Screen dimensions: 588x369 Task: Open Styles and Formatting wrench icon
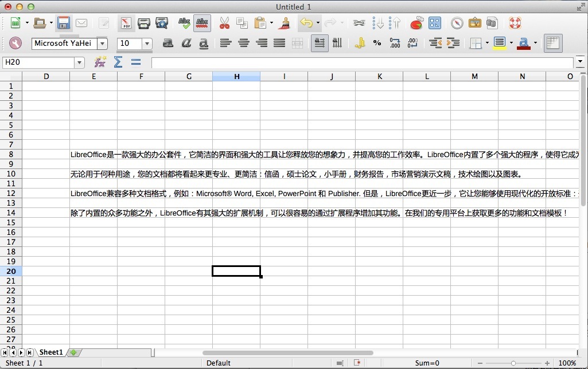coord(15,43)
